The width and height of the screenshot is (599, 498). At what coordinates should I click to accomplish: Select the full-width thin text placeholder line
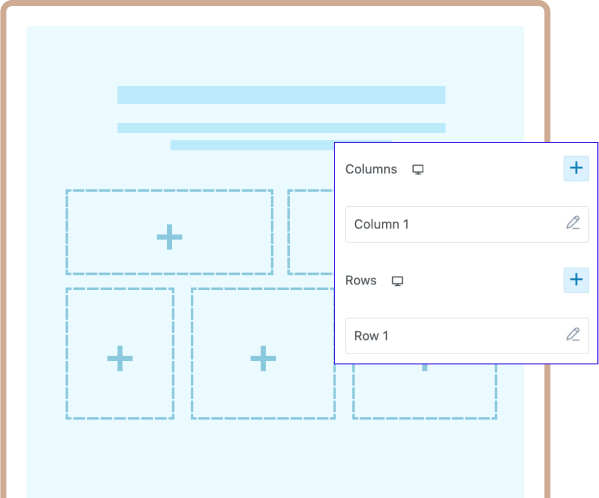coord(281,128)
